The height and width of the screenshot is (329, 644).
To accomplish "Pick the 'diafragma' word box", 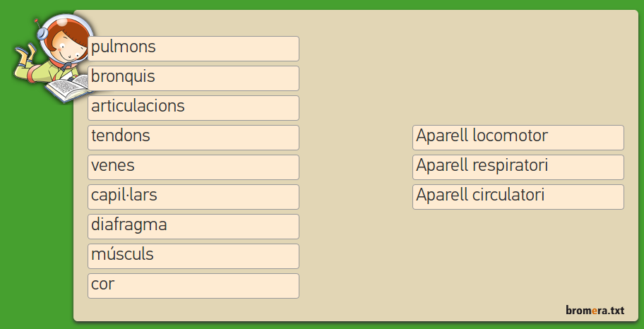I will (193, 227).
